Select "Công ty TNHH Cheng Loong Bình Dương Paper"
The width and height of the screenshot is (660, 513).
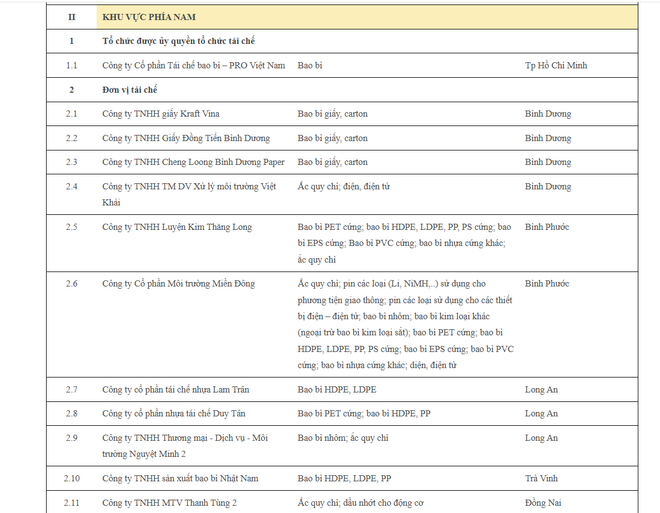coord(192,162)
